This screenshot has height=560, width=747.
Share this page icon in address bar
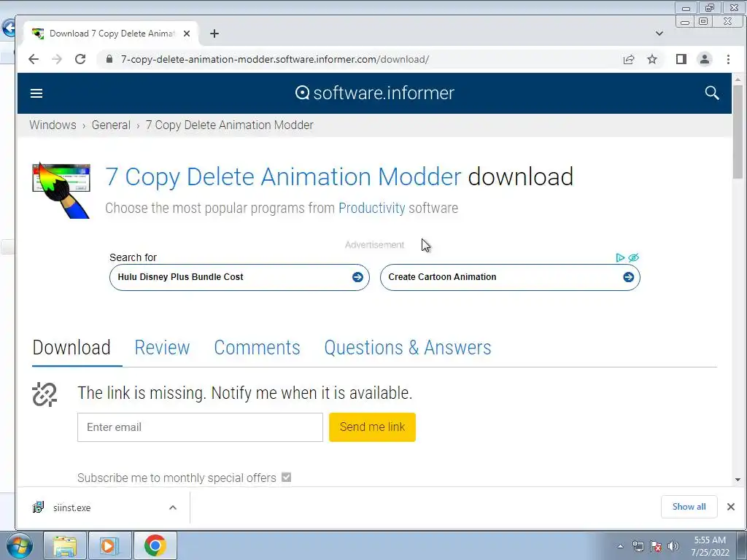(629, 59)
